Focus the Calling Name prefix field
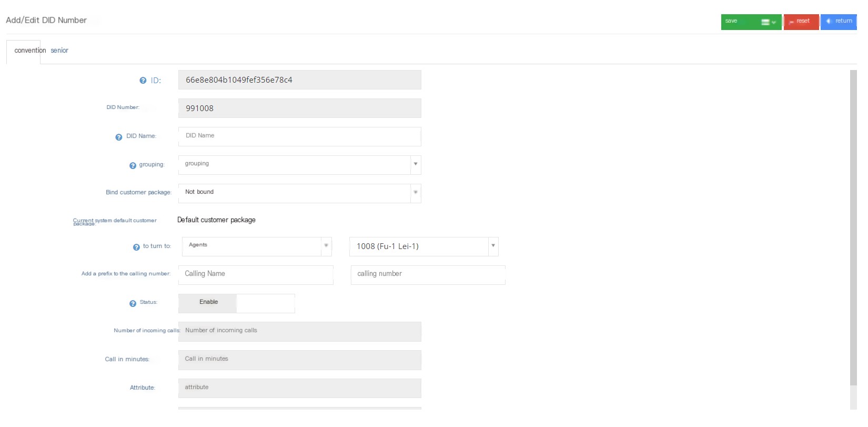Image resolution: width=868 pixels, height=427 pixels. tap(256, 275)
